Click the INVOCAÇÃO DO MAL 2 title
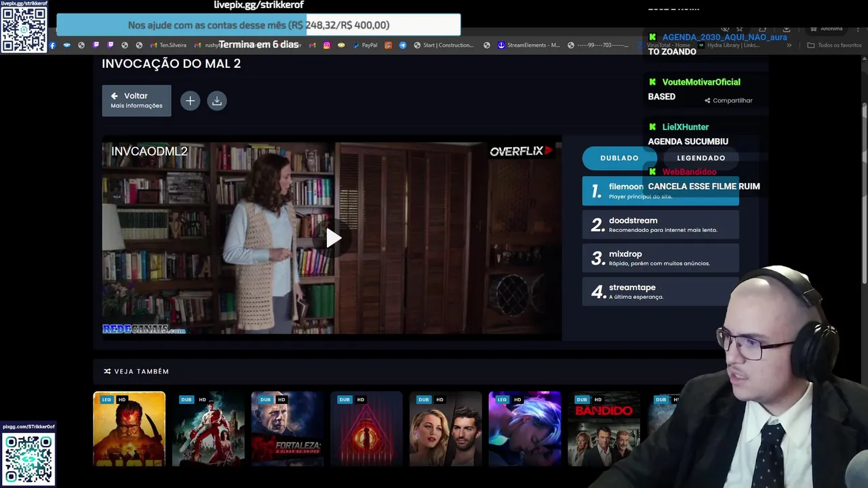 pyautogui.click(x=171, y=64)
